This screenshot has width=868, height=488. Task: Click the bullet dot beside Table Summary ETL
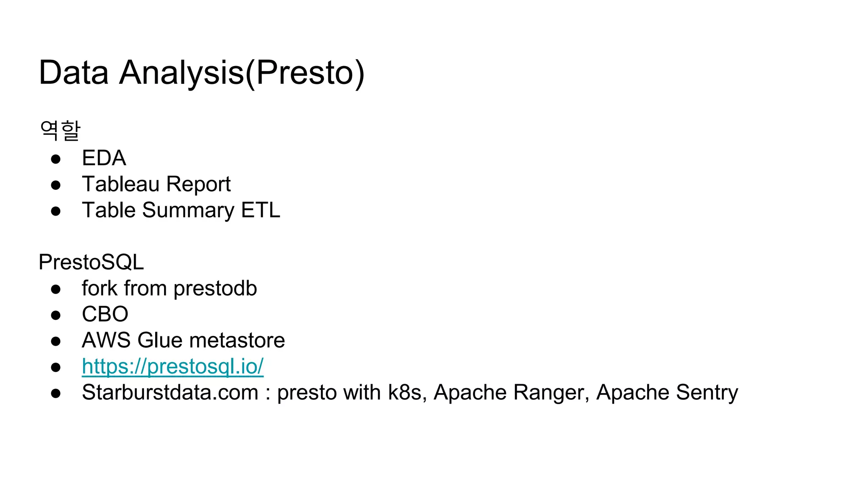pos(56,211)
